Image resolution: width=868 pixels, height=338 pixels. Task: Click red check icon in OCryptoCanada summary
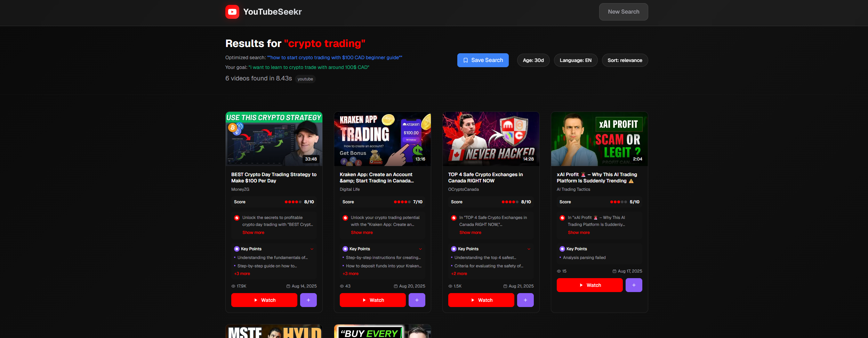(x=454, y=218)
